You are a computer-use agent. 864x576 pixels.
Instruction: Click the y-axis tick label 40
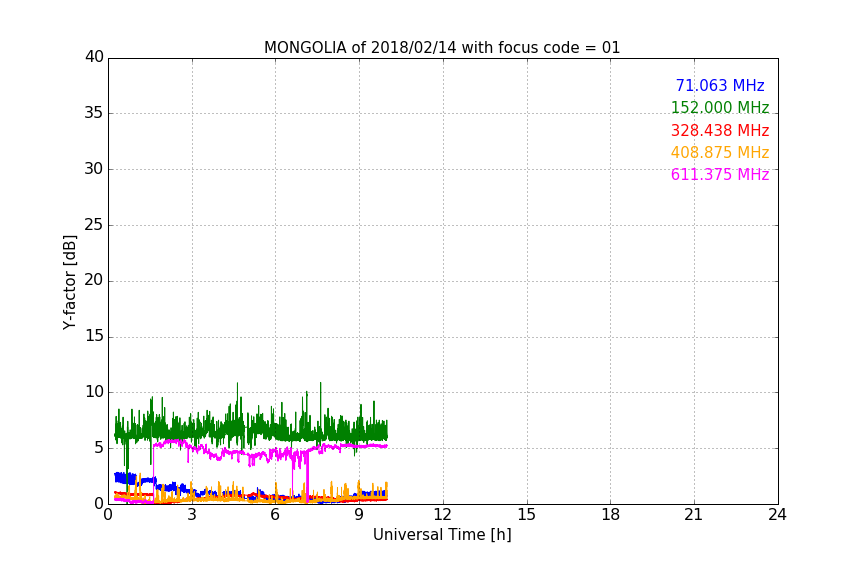click(94, 57)
